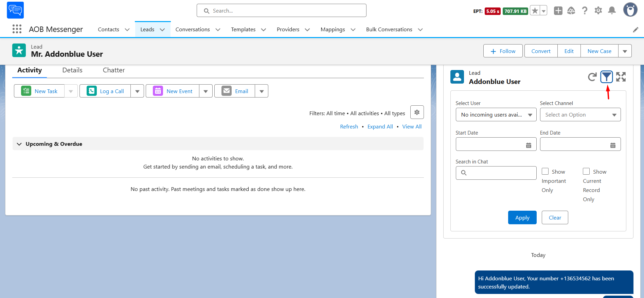Viewport: 644px width, 298px height.
Task: Click the Expand All link
Action: pyautogui.click(x=380, y=126)
